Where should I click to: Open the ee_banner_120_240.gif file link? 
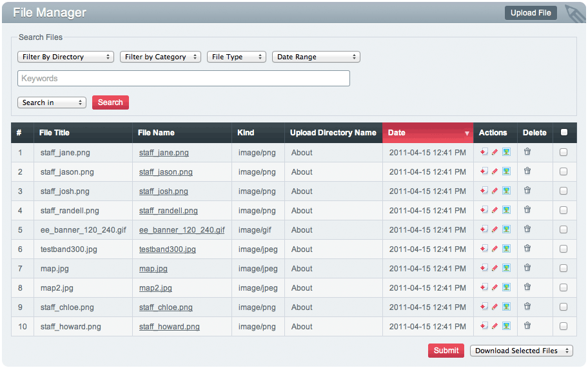click(182, 229)
